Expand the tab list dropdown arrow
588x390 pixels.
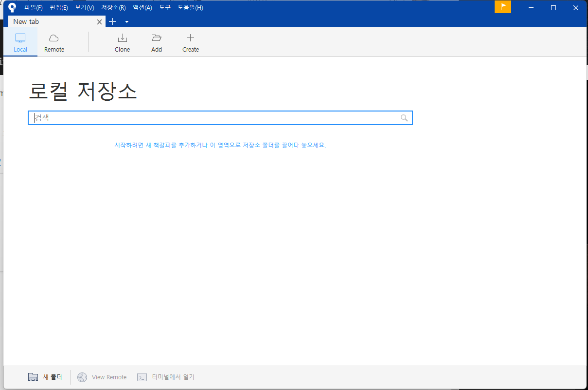coord(126,22)
